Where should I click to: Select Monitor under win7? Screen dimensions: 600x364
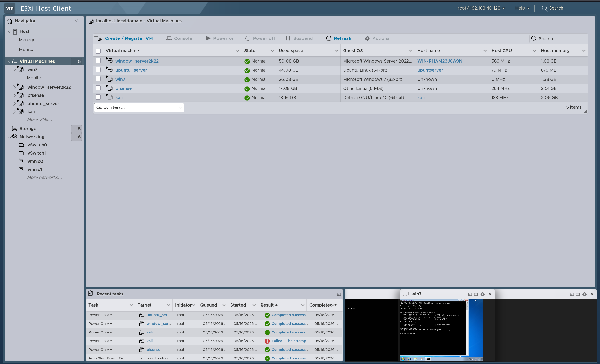pyautogui.click(x=35, y=78)
